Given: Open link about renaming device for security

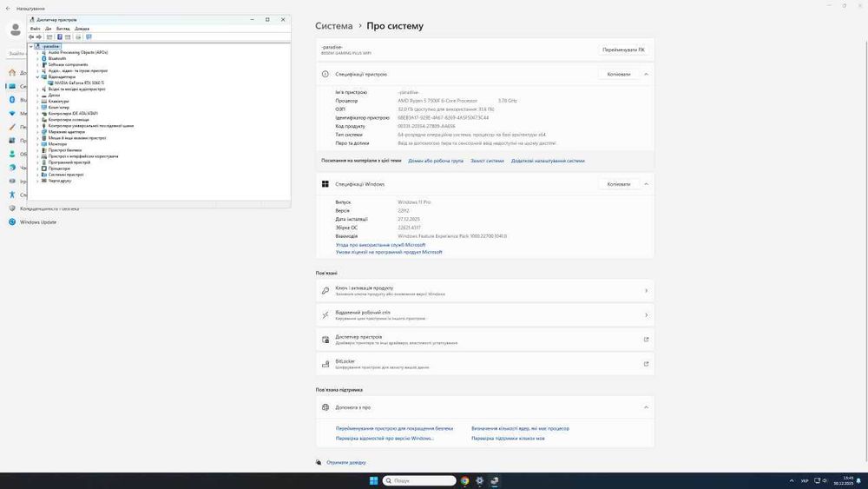Looking at the screenshot, I should point(394,428).
